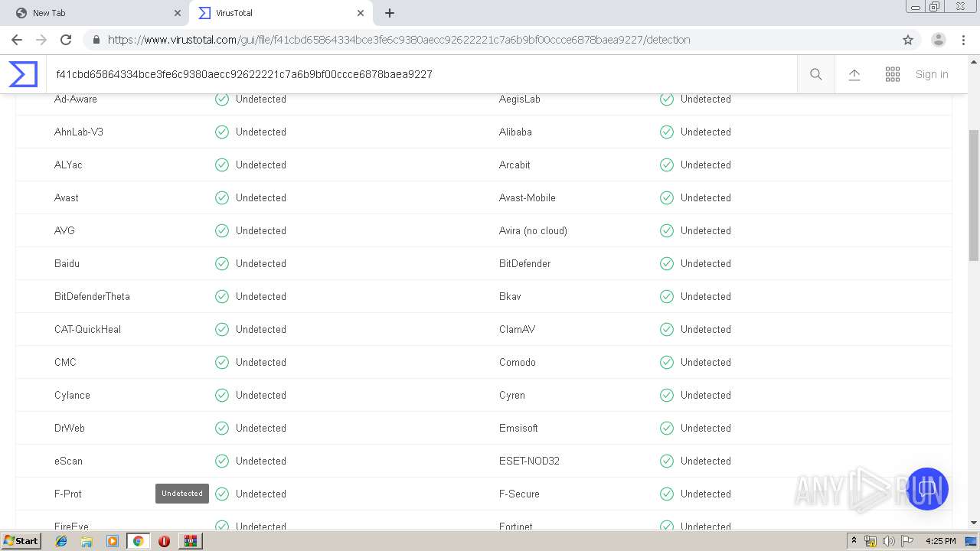Click the Ad-Aware undetected check icon
The width and height of the screenshot is (980, 551).
click(222, 99)
